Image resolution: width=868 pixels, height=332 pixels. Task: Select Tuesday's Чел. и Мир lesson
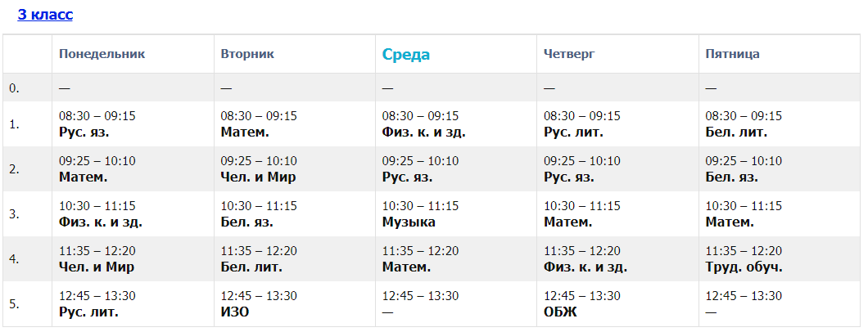[x=258, y=177]
